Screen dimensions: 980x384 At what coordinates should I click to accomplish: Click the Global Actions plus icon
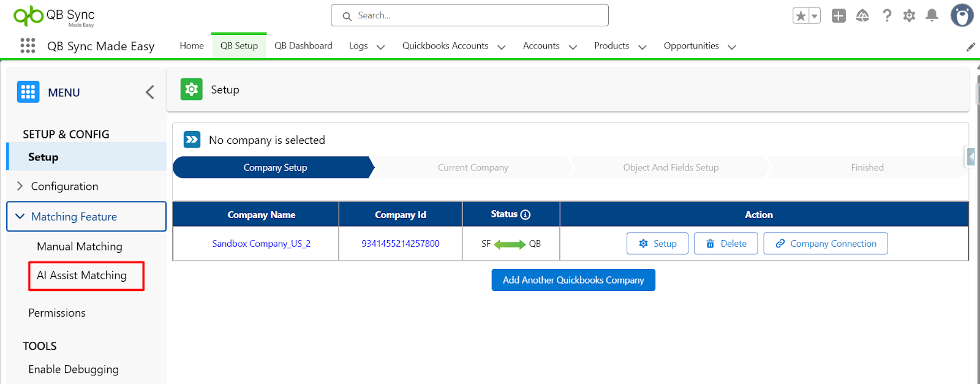[x=839, y=16]
